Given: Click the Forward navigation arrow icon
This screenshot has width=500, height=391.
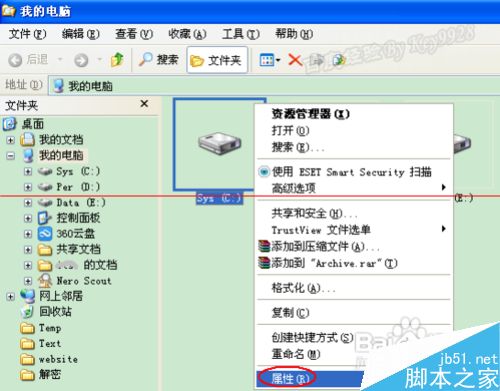Looking at the screenshot, I should click(x=81, y=60).
